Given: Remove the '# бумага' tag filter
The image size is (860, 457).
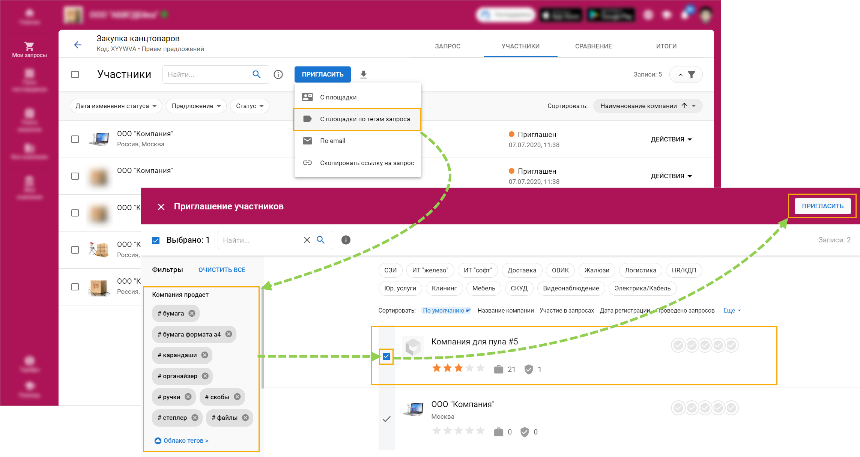Looking at the screenshot, I should click(191, 313).
